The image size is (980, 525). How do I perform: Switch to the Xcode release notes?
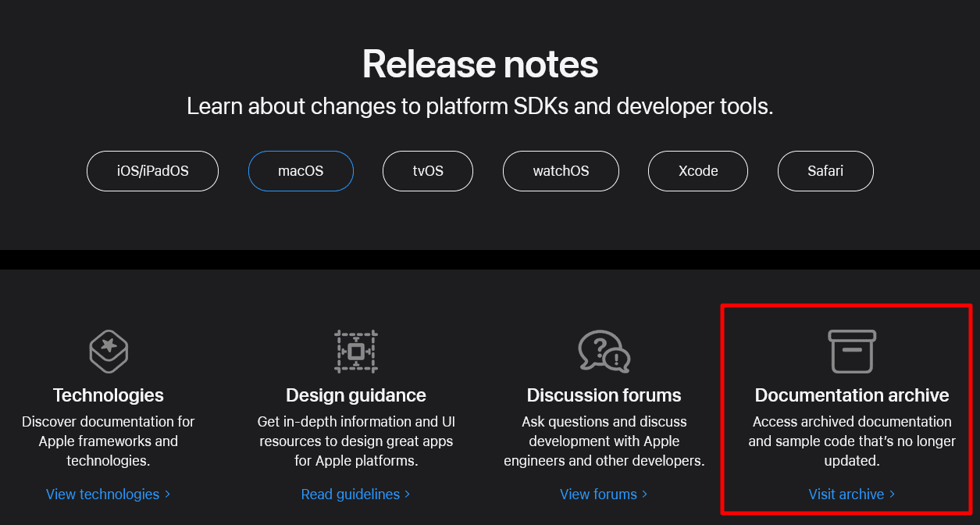(697, 170)
